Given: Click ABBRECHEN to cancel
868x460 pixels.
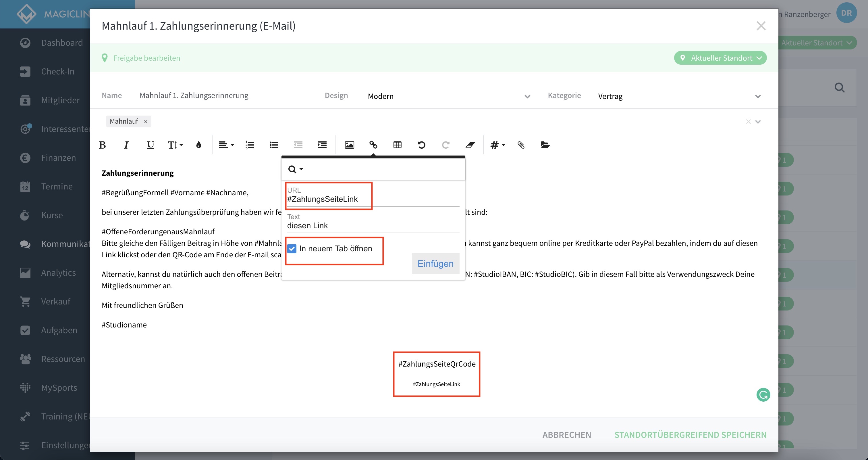Looking at the screenshot, I should click(567, 435).
